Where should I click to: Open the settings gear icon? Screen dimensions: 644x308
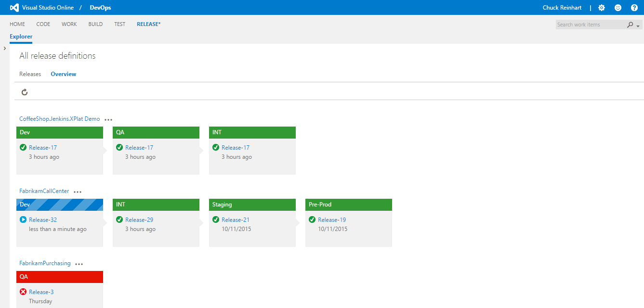click(602, 8)
